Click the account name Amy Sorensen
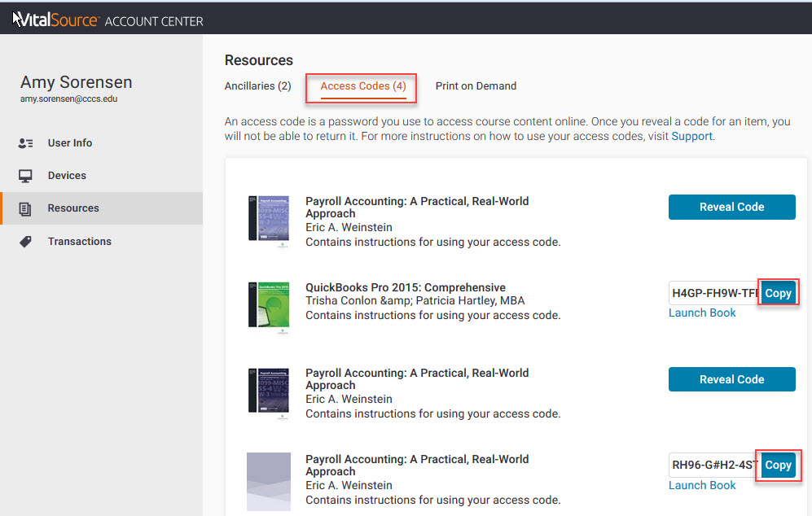 [76, 82]
